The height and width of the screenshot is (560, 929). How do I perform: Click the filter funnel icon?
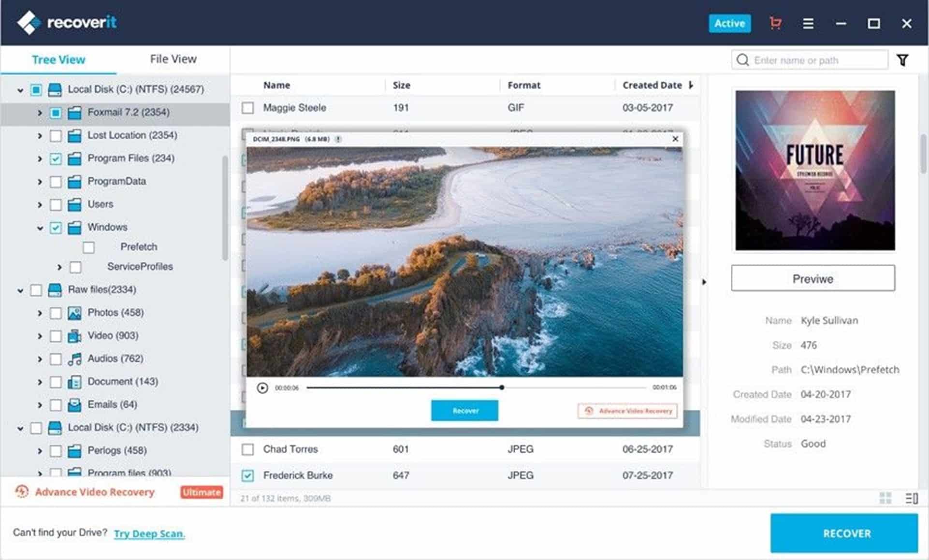click(902, 60)
